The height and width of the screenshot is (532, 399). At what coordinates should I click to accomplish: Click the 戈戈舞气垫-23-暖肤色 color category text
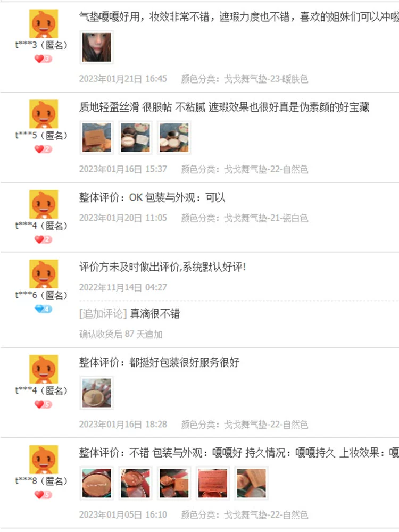pos(266,79)
